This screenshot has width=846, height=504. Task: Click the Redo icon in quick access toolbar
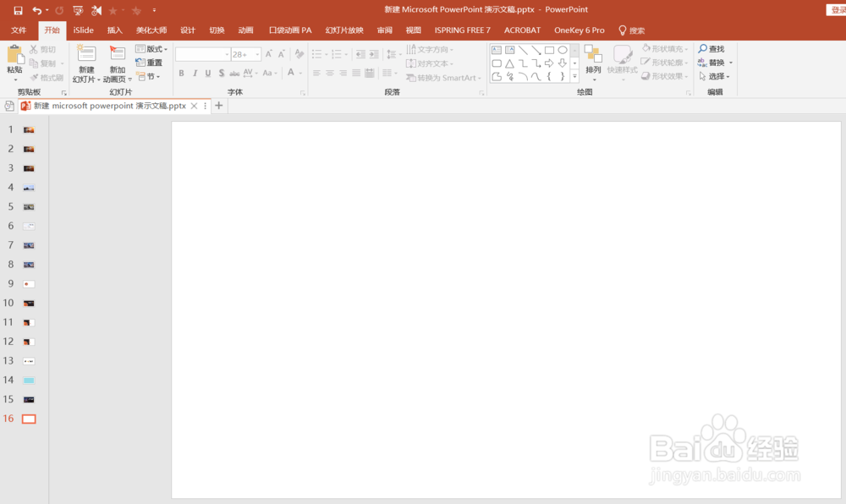59,10
